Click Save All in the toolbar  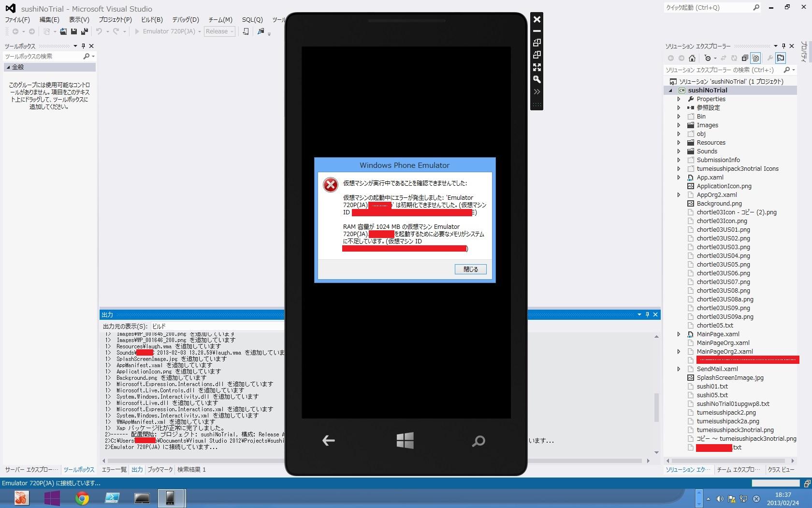pyautogui.click(x=84, y=31)
